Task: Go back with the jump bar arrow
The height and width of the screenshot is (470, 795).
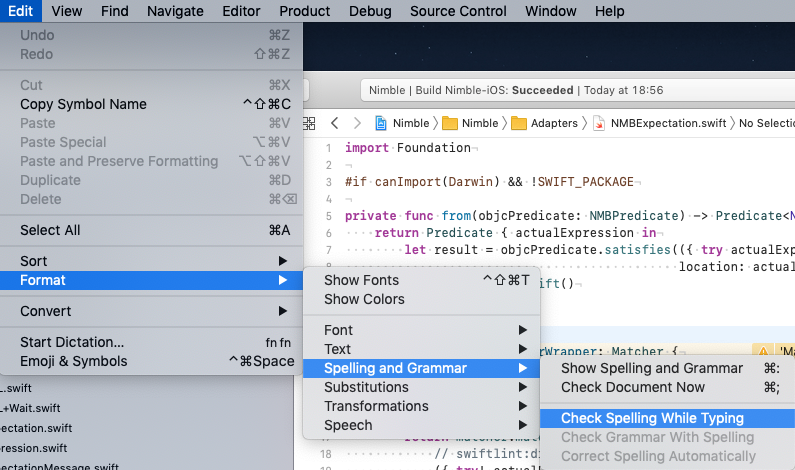Action: coord(334,123)
